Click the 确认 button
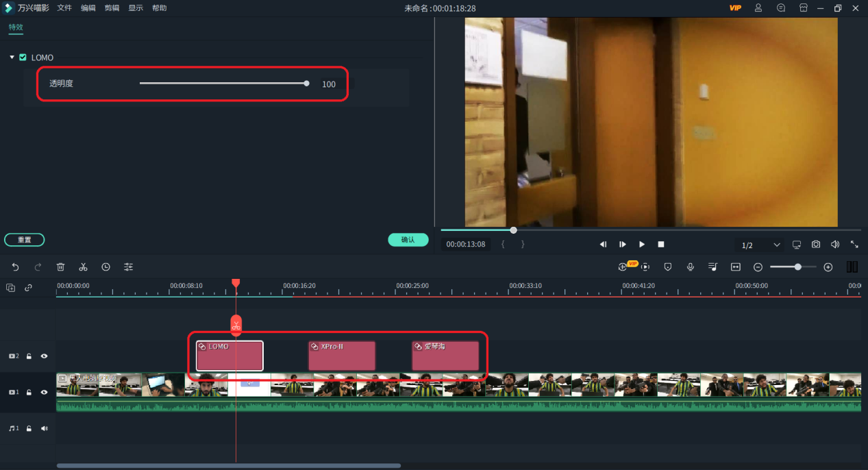The image size is (868, 470). tap(408, 240)
